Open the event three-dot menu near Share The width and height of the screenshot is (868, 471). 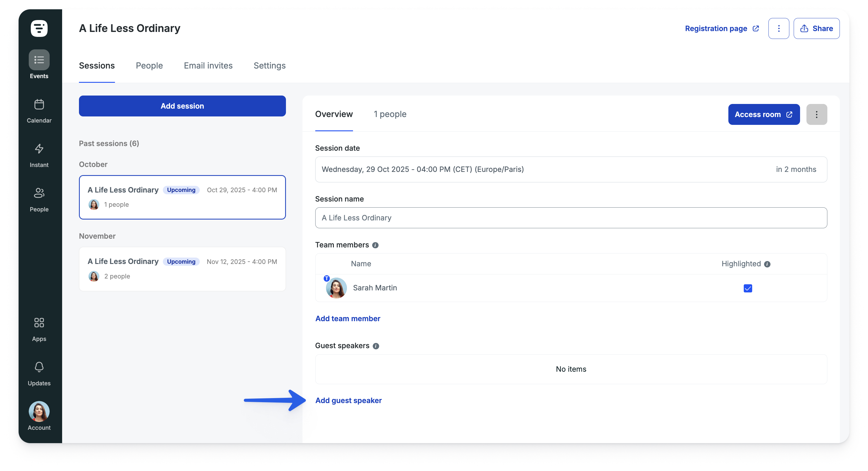tap(778, 29)
